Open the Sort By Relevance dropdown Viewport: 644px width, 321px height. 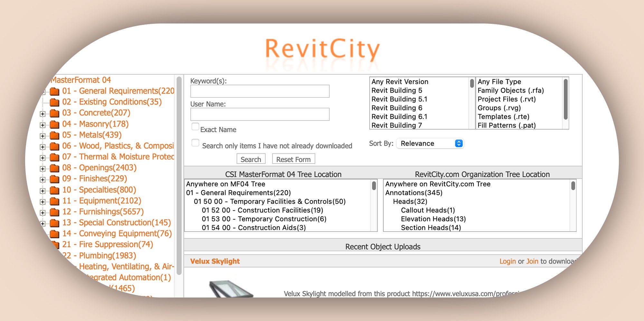[x=430, y=143]
